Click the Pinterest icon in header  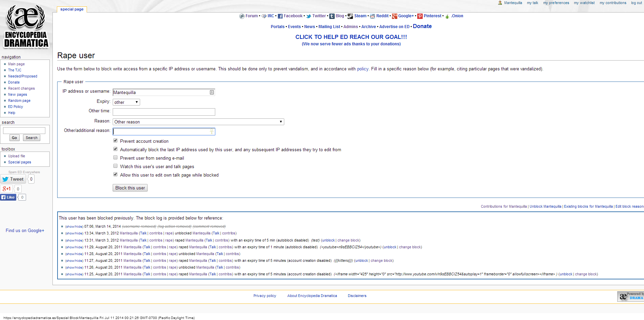coord(420,16)
